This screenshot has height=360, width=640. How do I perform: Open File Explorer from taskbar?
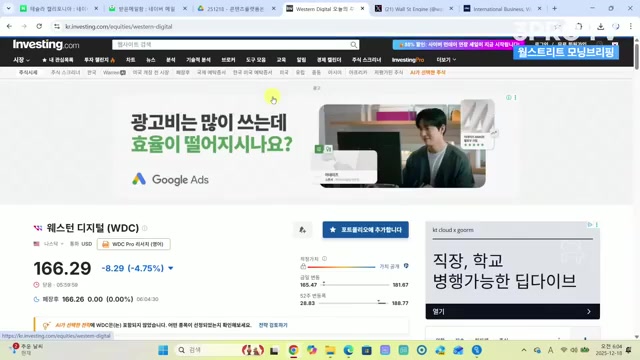tap(330, 350)
